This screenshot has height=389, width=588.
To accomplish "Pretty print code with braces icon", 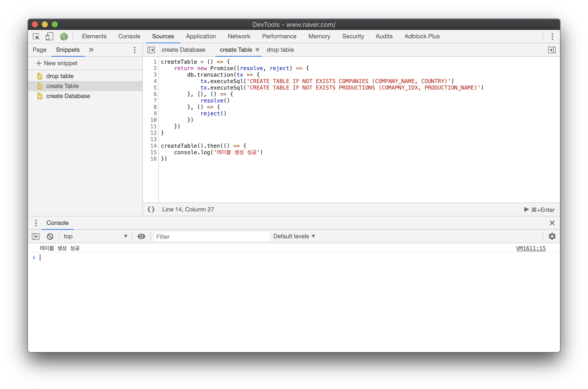I will (151, 209).
